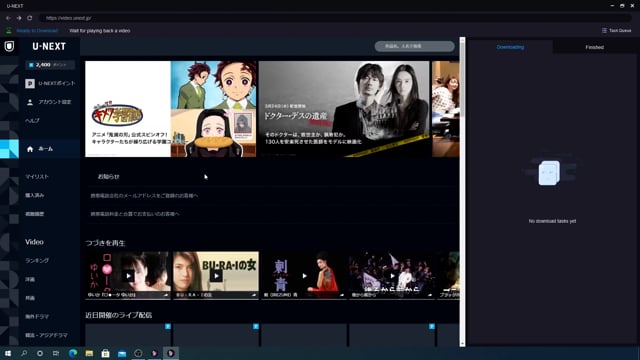Image resolution: width=640 pixels, height=360 pixels.
Task: Open the second notice about phone payment
Action: (x=135, y=214)
